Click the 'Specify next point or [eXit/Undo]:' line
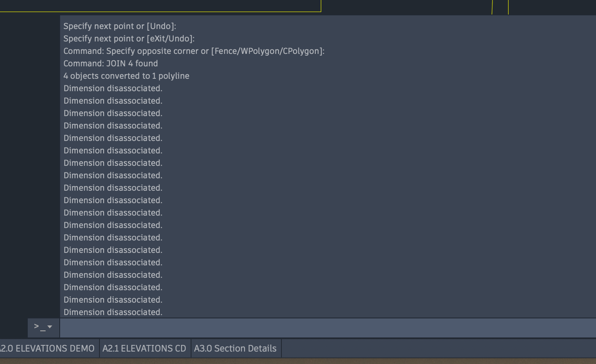The width and height of the screenshot is (596, 364). (129, 39)
